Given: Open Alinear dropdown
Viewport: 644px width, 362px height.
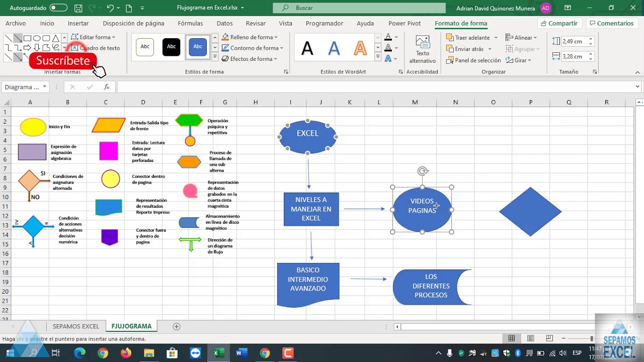Looking at the screenshot, I should click(521, 38).
